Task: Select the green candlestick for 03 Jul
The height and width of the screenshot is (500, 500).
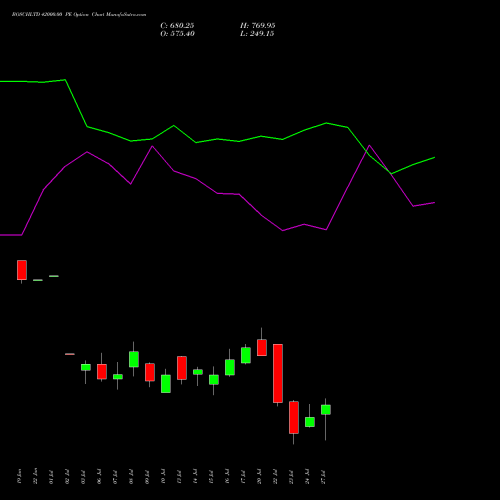Action: point(86,367)
